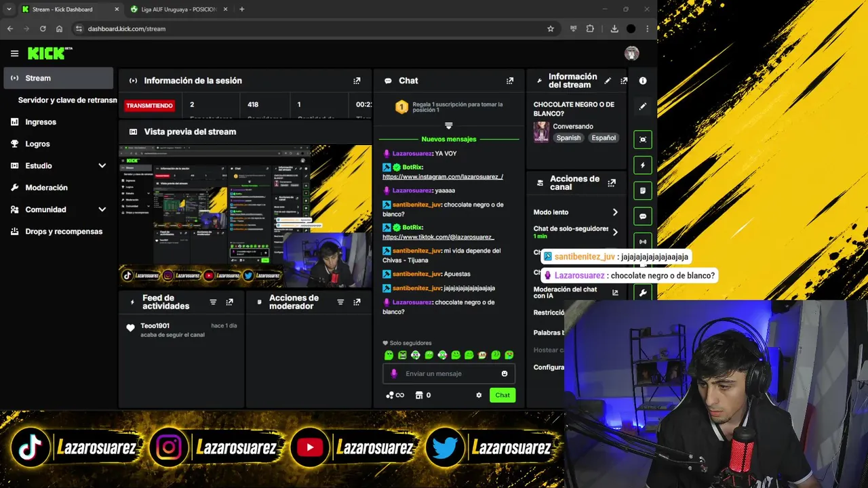Open the hamburger menu beside the Kick logo
The width and height of the screenshot is (868, 488).
(14, 54)
